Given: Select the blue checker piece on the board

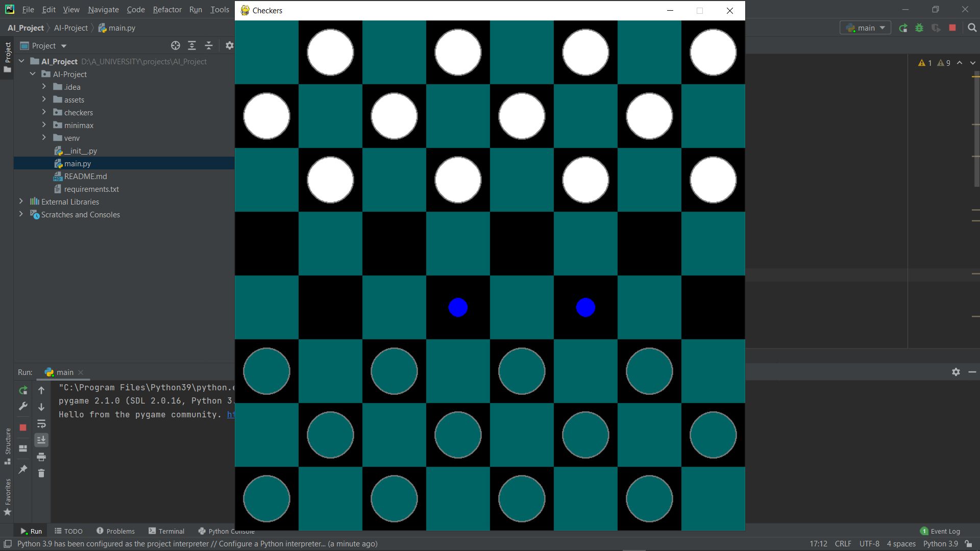Looking at the screenshot, I should tap(458, 307).
